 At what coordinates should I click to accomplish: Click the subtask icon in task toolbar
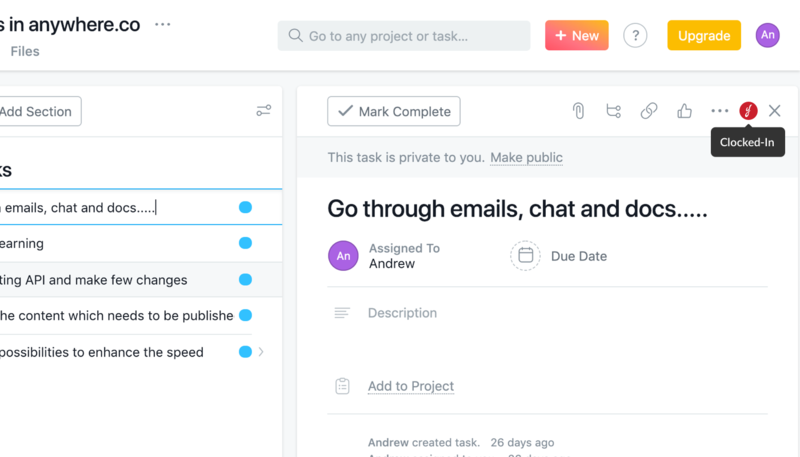pyautogui.click(x=613, y=111)
